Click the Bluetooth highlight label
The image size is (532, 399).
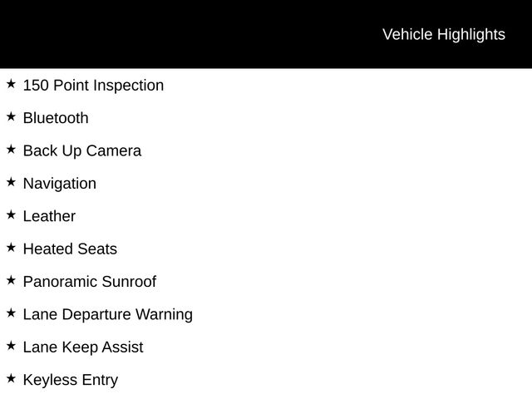(56, 118)
